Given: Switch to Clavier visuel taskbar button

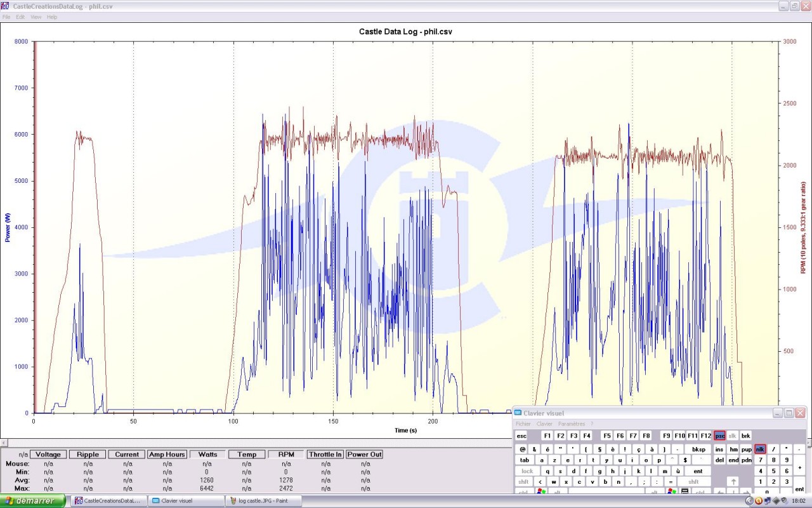Looking at the screenshot, I should (x=186, y=501).
